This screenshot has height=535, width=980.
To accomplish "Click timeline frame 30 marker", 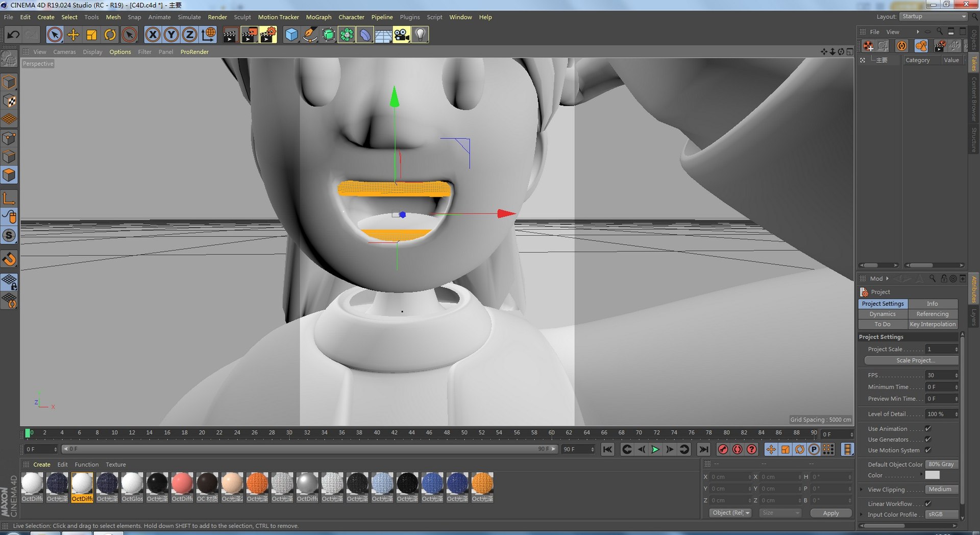I will [x=289, y=433].
